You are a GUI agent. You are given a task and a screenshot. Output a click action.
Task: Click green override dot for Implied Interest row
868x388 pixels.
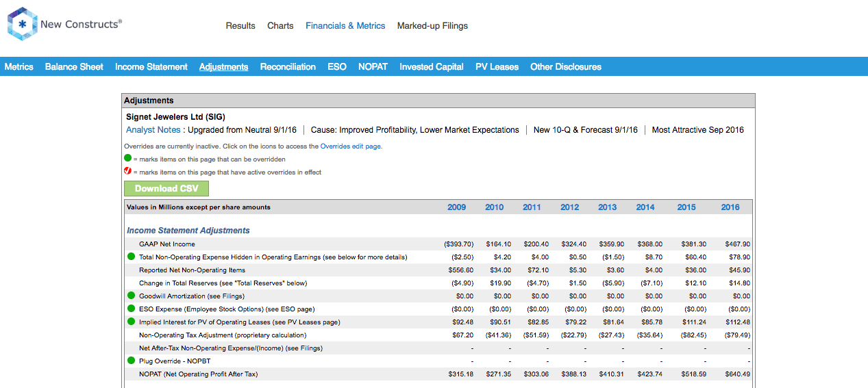pyautogui.click(x=131, y=322)
